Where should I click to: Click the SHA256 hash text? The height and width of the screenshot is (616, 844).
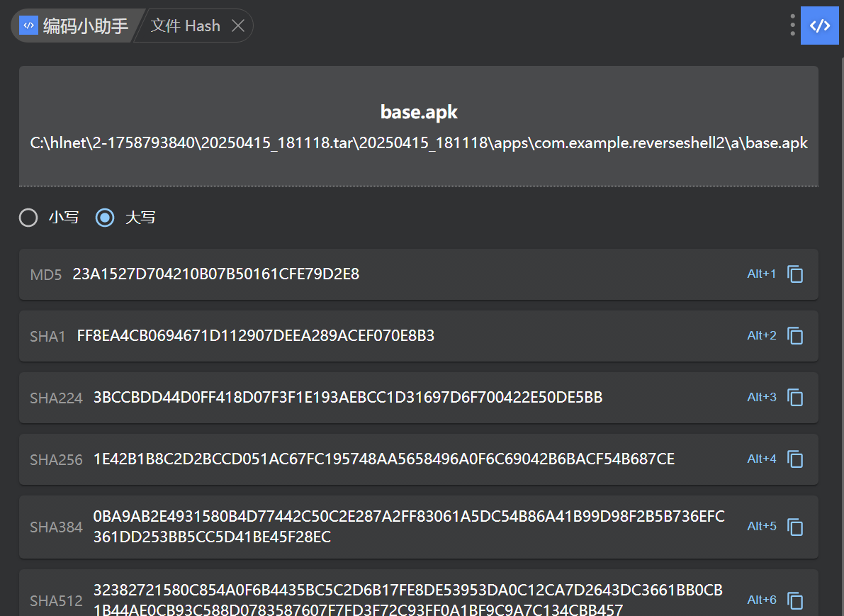click(383, 459)
